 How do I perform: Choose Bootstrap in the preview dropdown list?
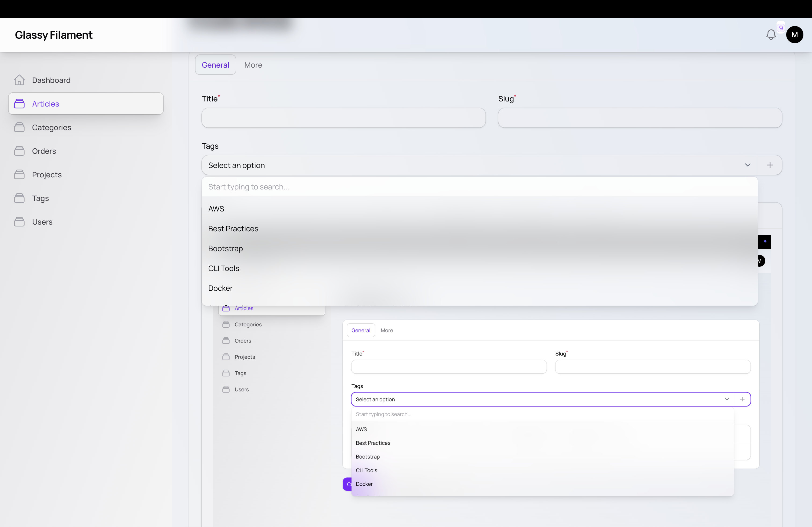(542, 456)
